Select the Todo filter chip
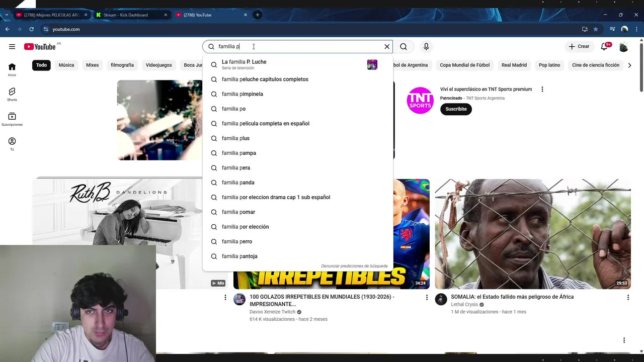This screenshot has width=644, height=362. (41, 65)
